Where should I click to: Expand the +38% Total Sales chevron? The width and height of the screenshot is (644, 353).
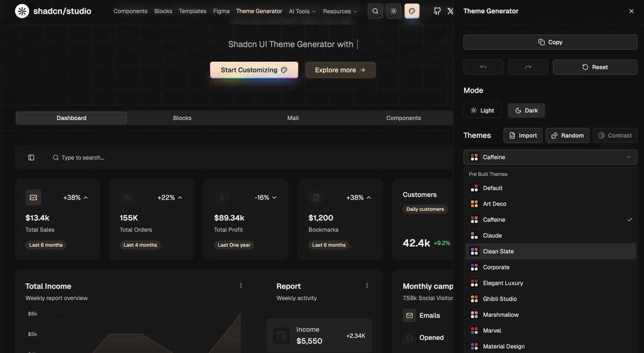tap(86, 197)
